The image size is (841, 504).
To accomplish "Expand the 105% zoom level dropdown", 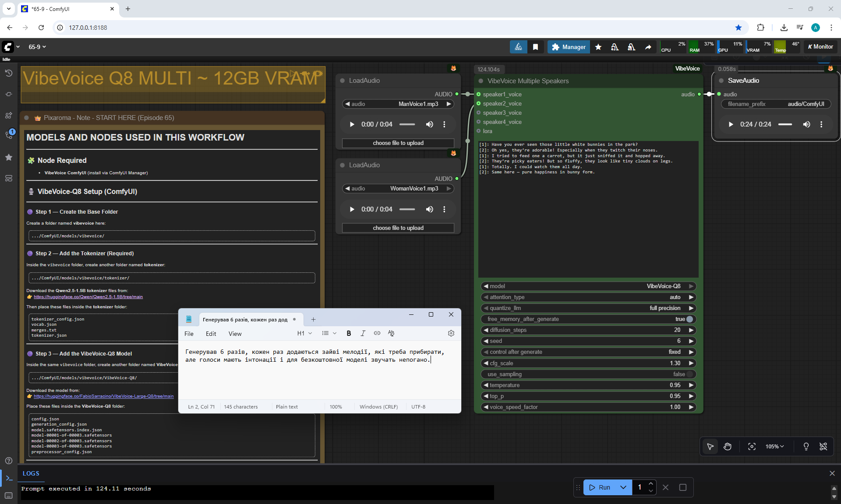I will [774, 447].
